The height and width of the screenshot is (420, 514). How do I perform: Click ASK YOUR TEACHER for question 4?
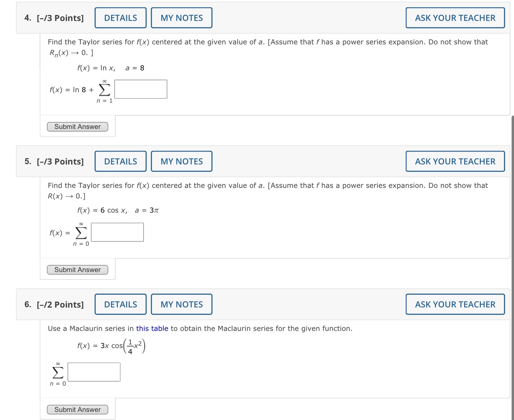tap(455, 17)
